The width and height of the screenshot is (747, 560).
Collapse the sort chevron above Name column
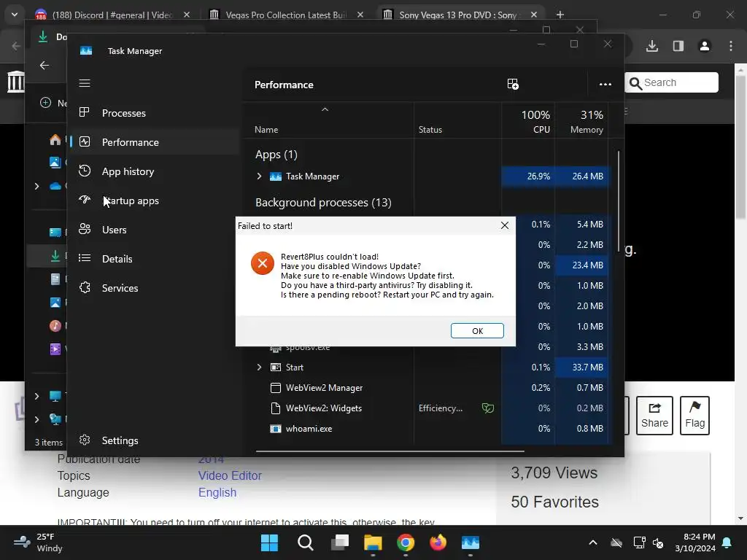coord(325,109)
